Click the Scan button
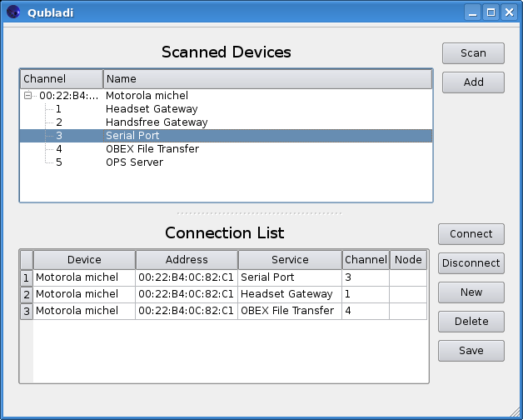 [x=473, y=53]
